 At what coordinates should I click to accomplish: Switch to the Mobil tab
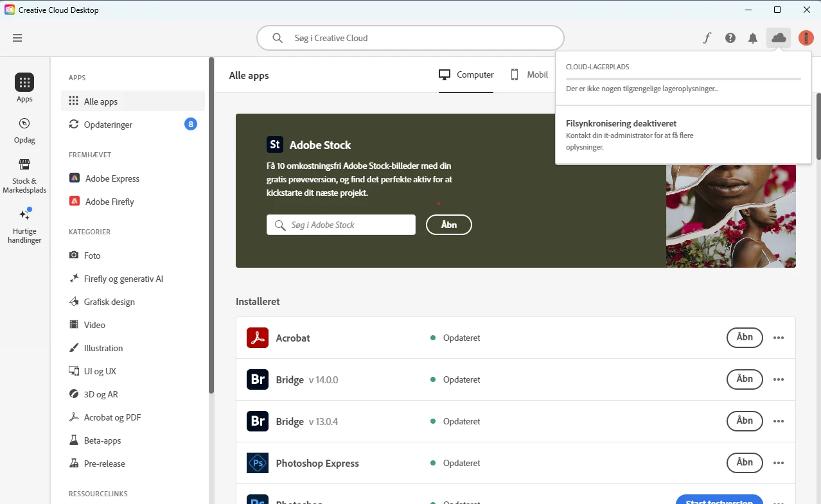point(529,75)
